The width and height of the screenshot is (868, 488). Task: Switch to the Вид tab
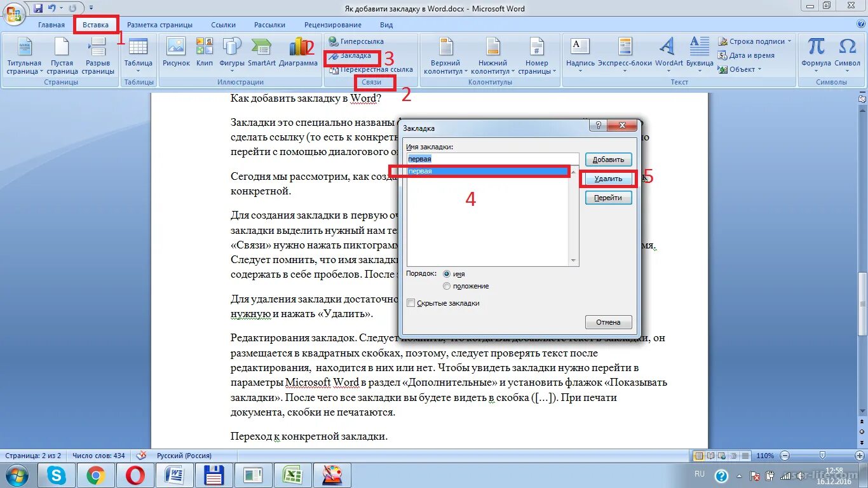[x=386, y=25]
